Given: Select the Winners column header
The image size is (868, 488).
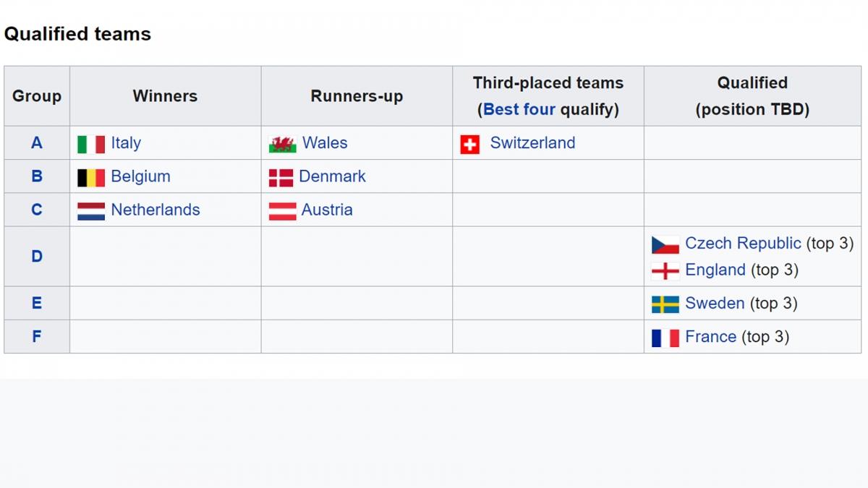Looking at the screenshot, I should (165, 96).
